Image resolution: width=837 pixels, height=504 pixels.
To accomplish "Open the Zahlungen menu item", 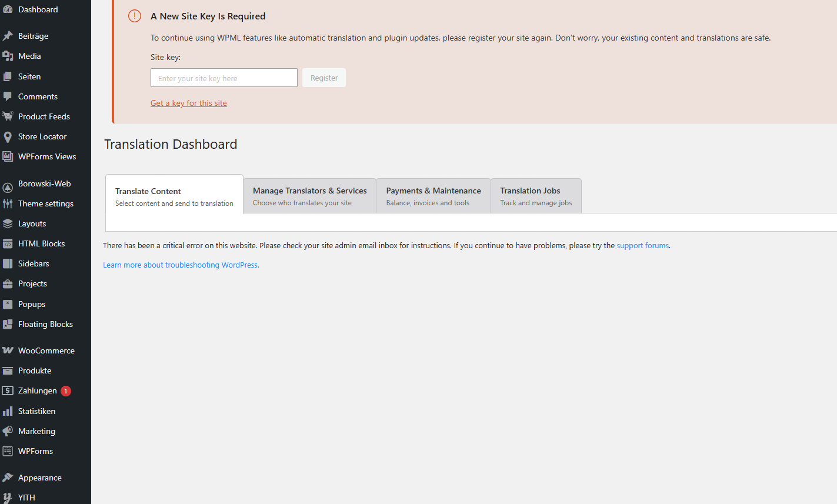I will click(38, 391).
